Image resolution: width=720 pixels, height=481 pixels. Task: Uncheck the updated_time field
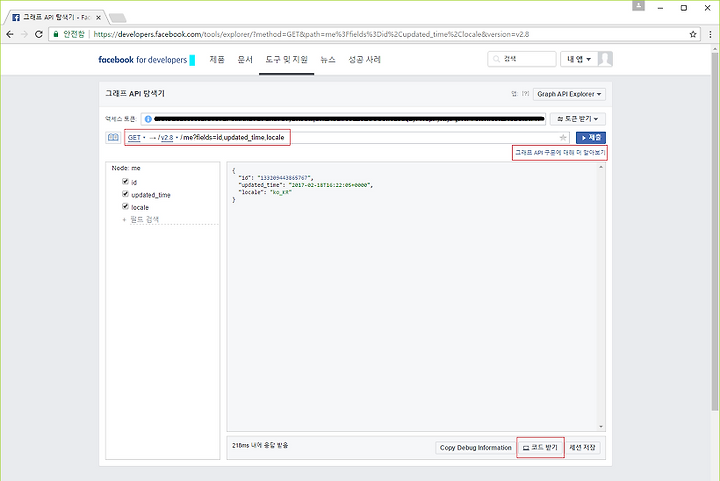coord(125,194)
